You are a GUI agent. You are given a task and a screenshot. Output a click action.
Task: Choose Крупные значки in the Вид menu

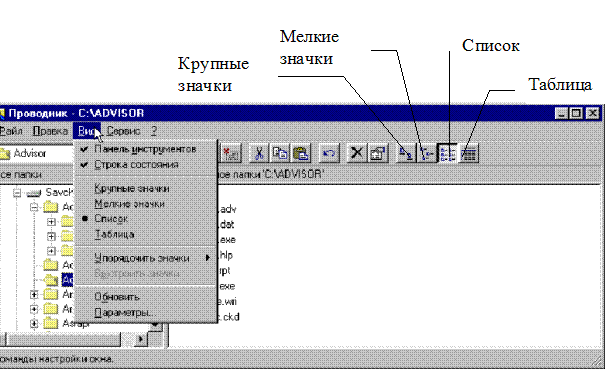pos(145,189)
